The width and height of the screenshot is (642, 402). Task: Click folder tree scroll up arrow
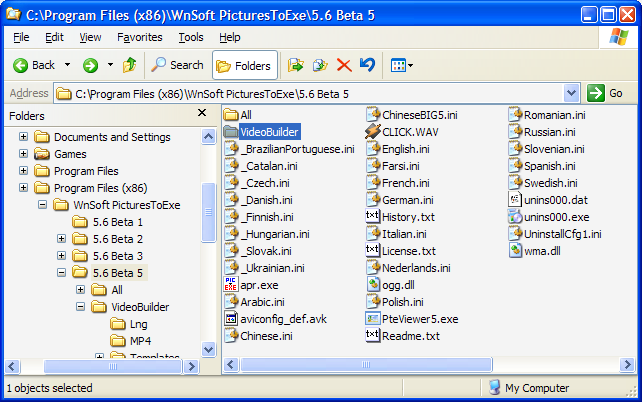[208, 137]
